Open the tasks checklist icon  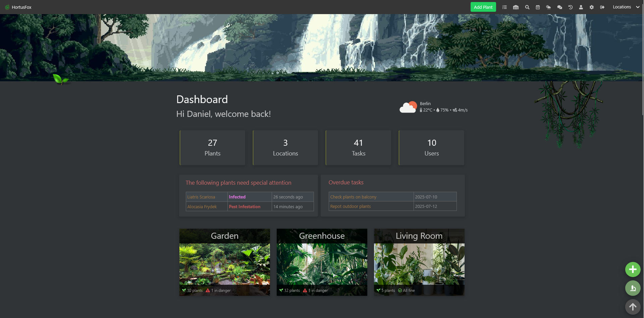[x=504, y=7]
